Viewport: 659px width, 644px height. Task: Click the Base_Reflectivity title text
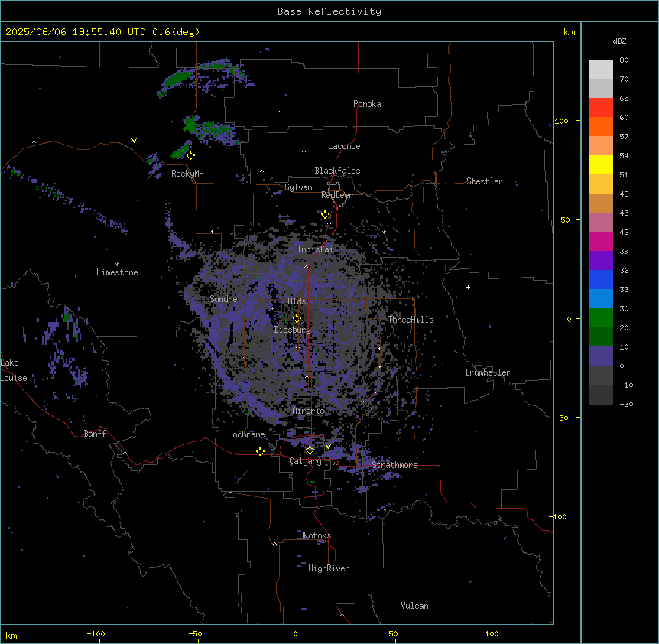[x=329, y=11]
